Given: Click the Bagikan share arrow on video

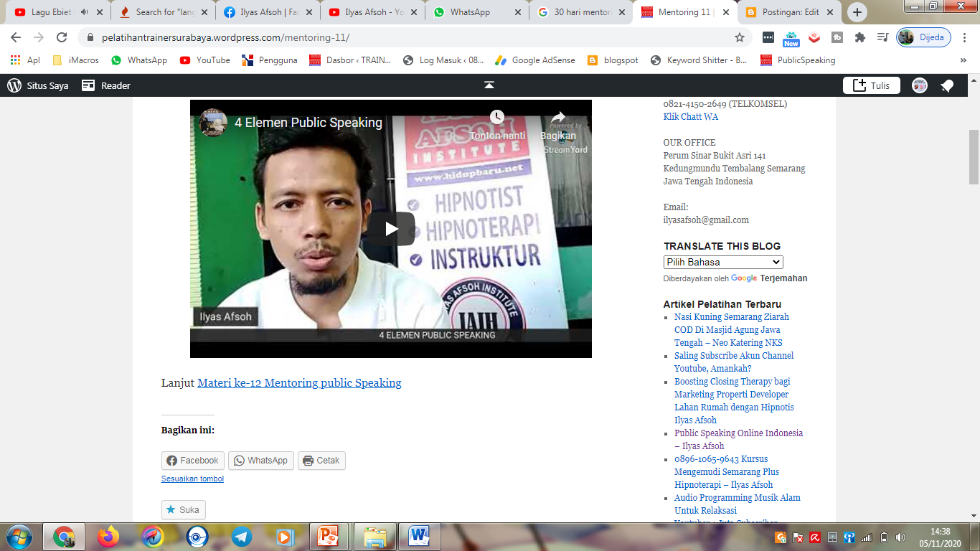Looking at the screenshot, I should click(558, 117).
